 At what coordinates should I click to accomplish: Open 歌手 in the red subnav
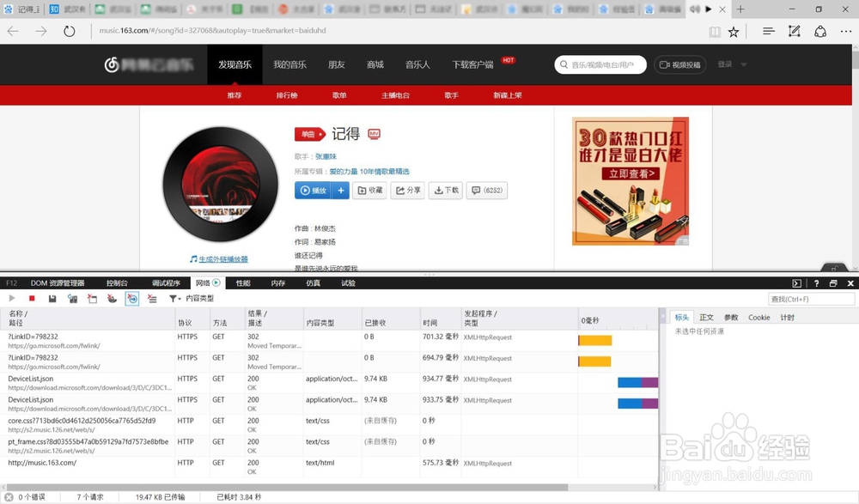point(452,95)
